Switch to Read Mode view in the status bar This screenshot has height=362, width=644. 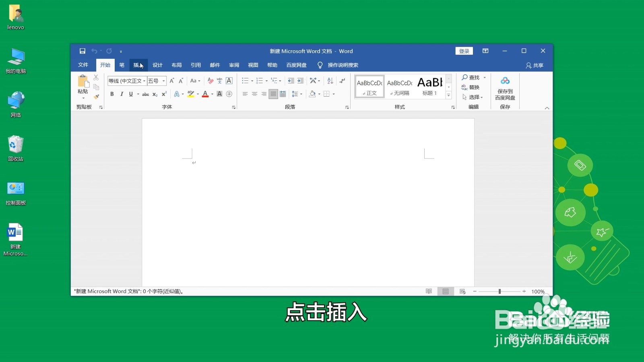[x=429, y=292]
